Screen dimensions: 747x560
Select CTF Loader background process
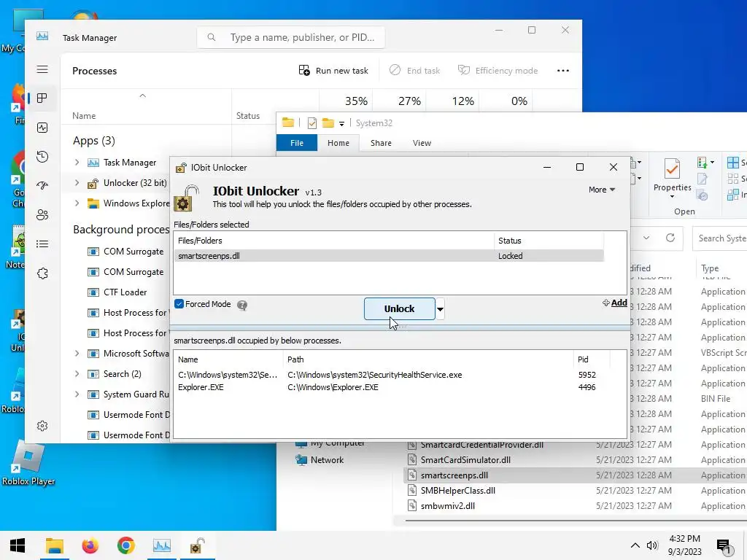[125, 292]
